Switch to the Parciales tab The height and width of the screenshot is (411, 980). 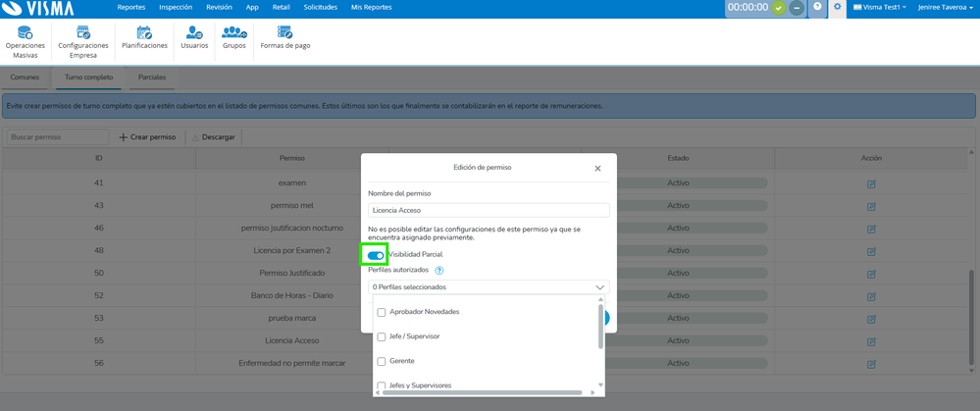152,78
